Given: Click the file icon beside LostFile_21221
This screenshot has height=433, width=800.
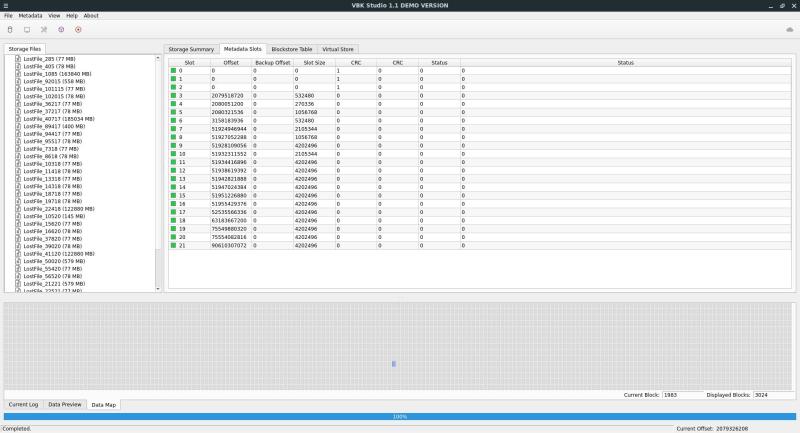Looking at the screenshot, I should [18, 284].
